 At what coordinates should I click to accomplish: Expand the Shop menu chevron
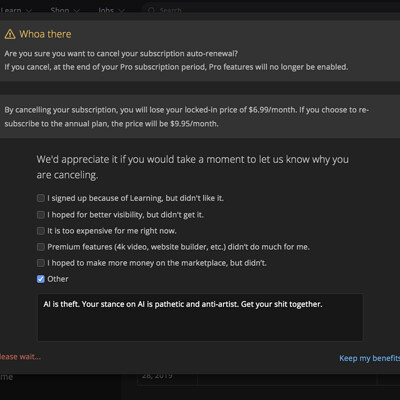tap(77, 11)
